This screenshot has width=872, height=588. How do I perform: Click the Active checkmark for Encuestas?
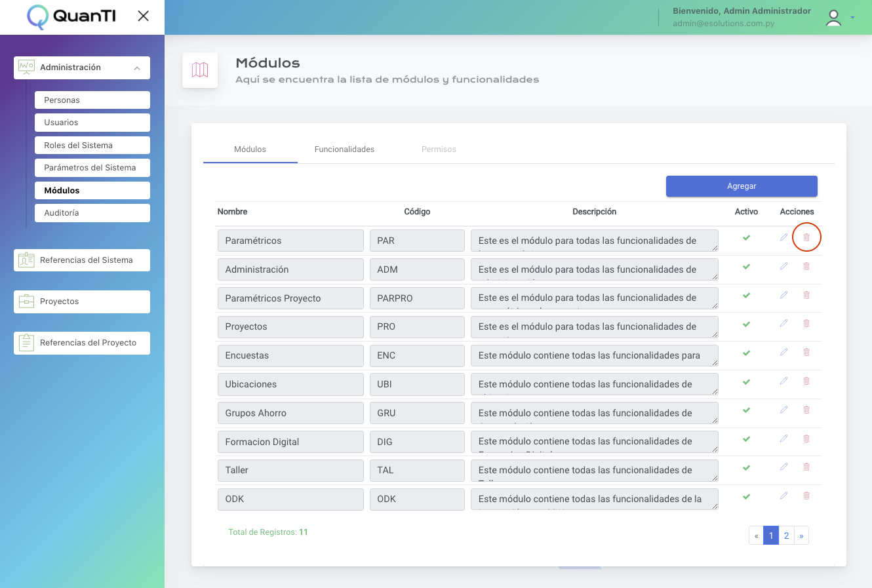746,353
